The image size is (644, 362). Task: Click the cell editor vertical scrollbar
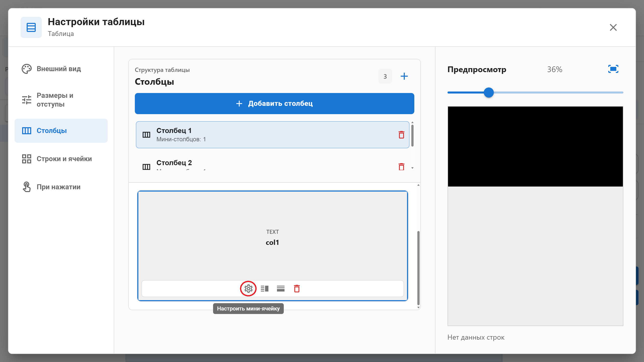point(418,268)
